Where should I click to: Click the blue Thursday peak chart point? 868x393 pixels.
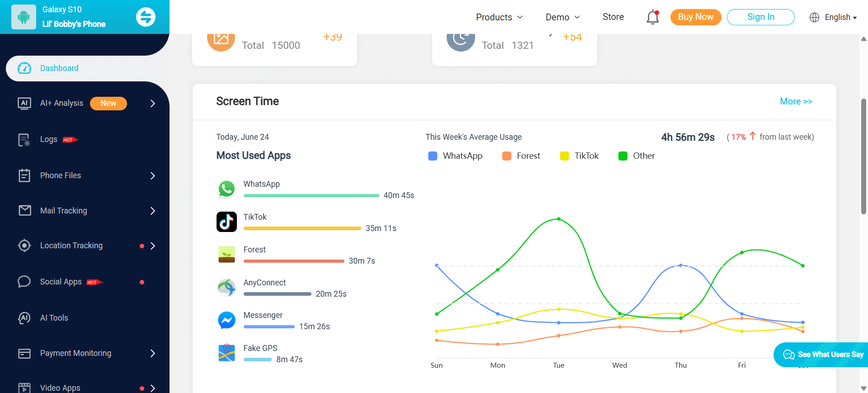click(681, 265)
